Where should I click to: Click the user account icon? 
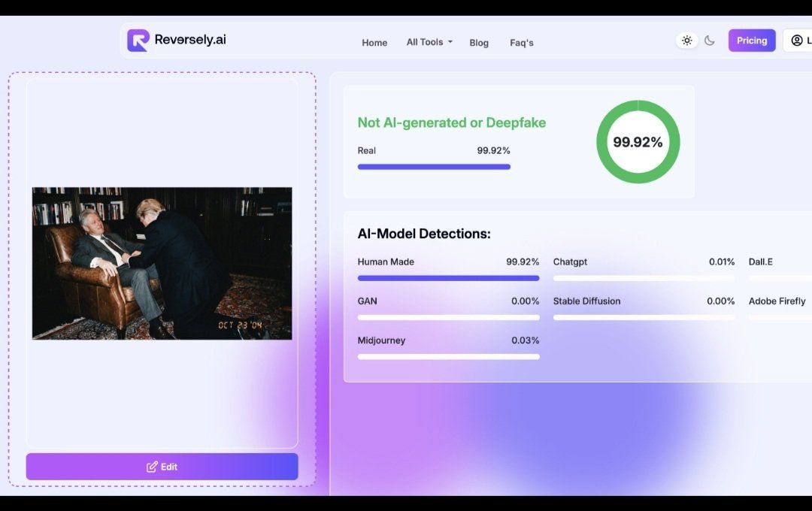(x=797, y=41)
